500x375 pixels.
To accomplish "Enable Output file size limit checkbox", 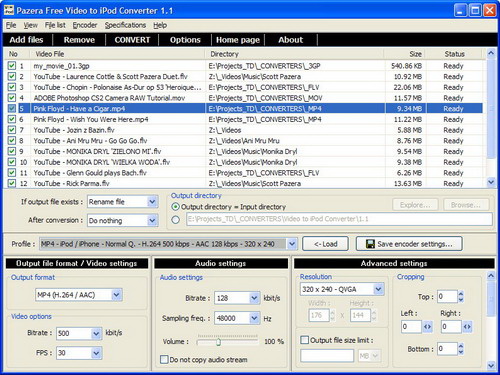I will pos(304,340).
